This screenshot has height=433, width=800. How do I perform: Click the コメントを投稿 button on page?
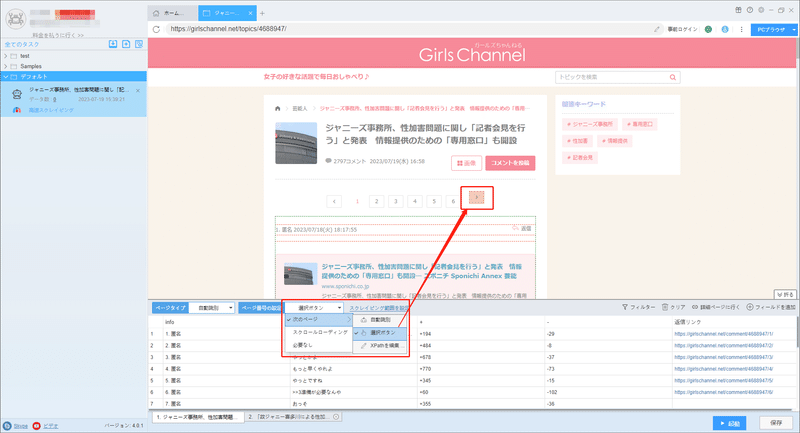[x=510, y=163]
